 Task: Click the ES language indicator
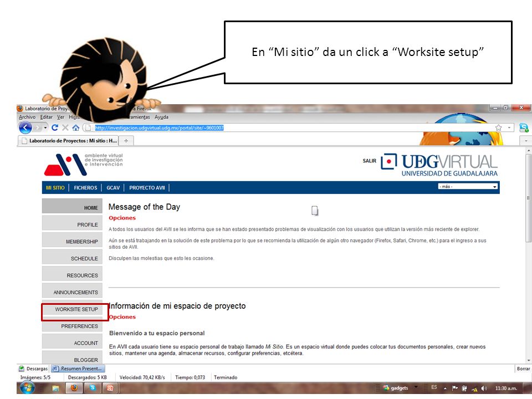point(434,387)
